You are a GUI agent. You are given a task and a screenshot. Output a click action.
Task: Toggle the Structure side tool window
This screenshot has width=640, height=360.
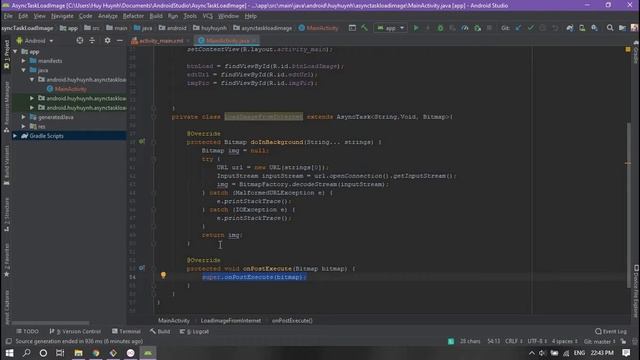point(6,215)
